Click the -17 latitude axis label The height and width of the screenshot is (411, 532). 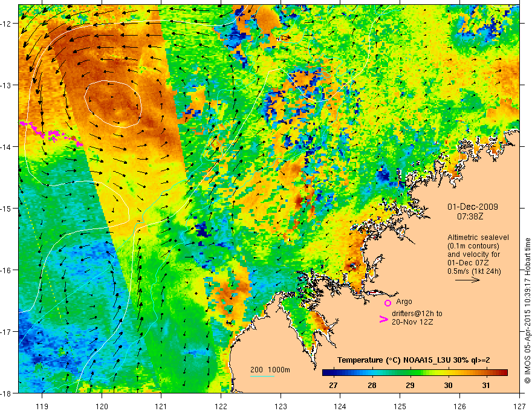(x=7, y=332)
